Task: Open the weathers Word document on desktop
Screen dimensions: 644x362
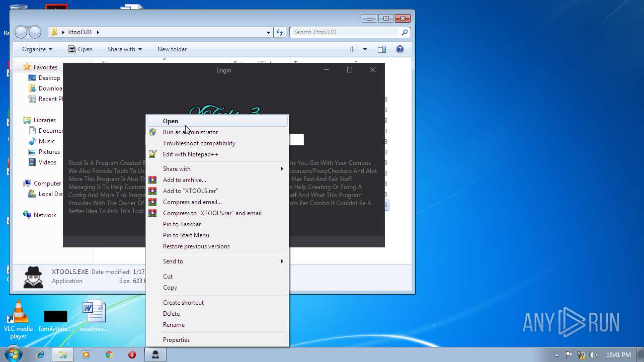Action: (94, 317)
